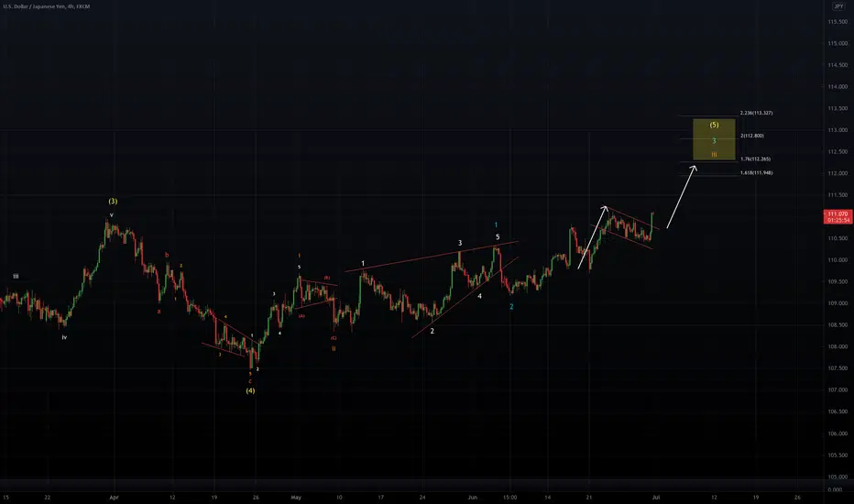854x504 pixels.
Task: Click 110.500 on the price axis
Action: 838,238
